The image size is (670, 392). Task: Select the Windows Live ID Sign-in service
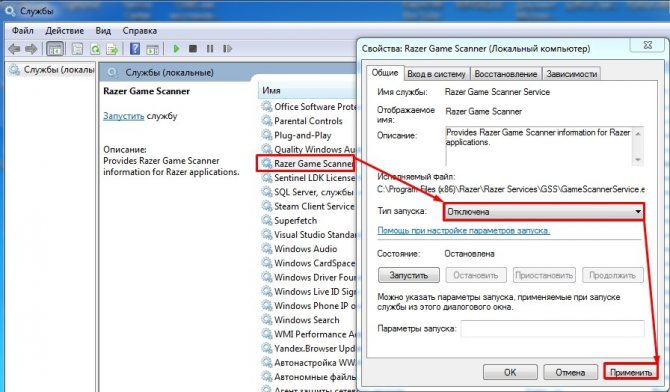pyautogui.click(x=309, y=292)
